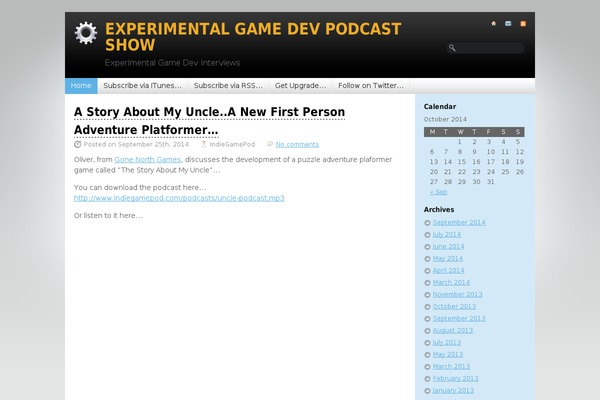Image resolution: width=600 pixels, height=400 pixels.
Task: Select the Home menu tab
Action: click(x=81, y=86)
